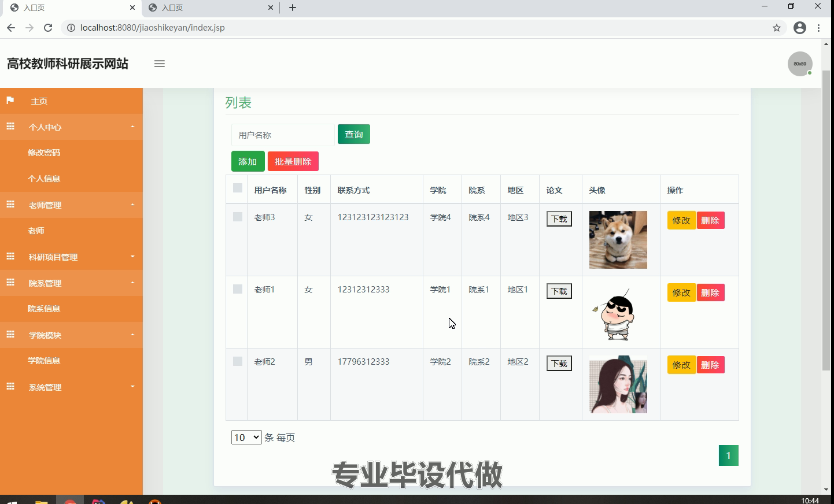Click 修改 for 老师3 row
Screen dimensions: 834x504
[x=681, y=220]
